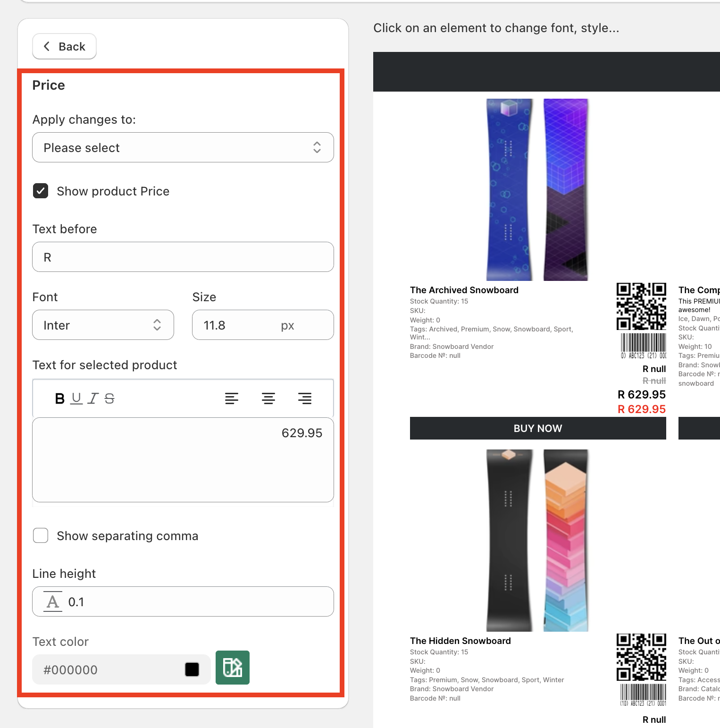Select The Archived Snowboard product image
The image size is (720, 728).
point(537,190)
